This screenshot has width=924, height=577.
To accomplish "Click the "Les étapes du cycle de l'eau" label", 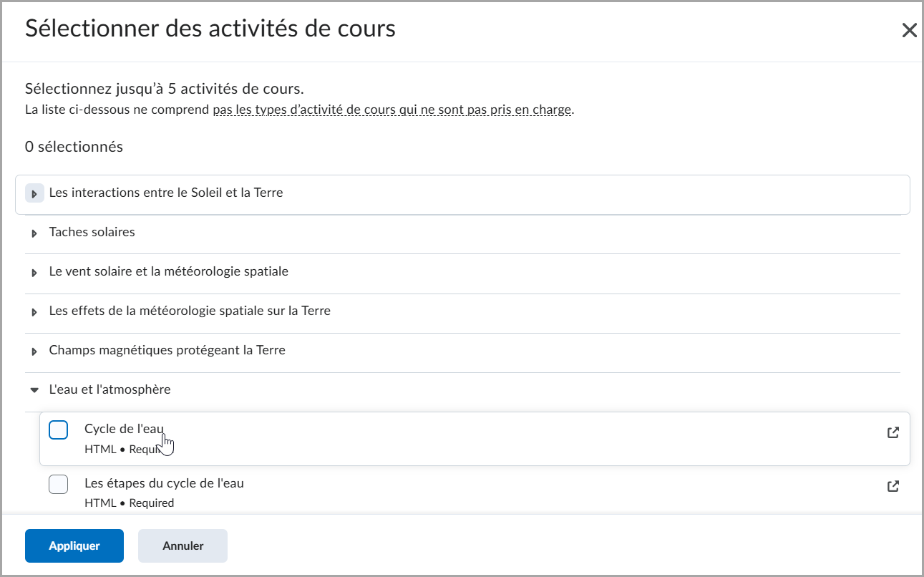I will click(165, 483).
